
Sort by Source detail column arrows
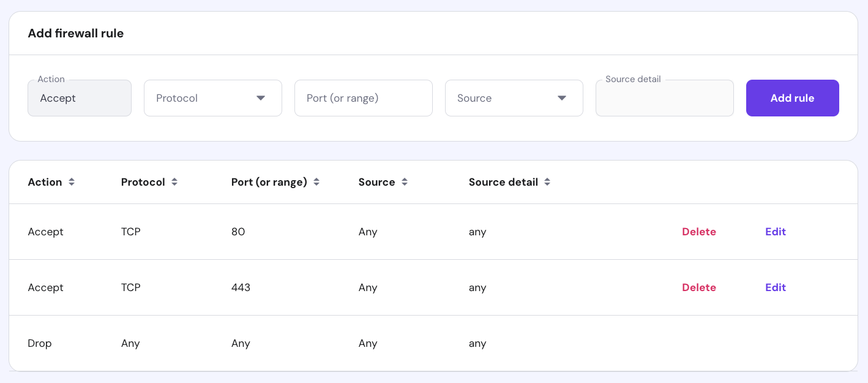547,182
